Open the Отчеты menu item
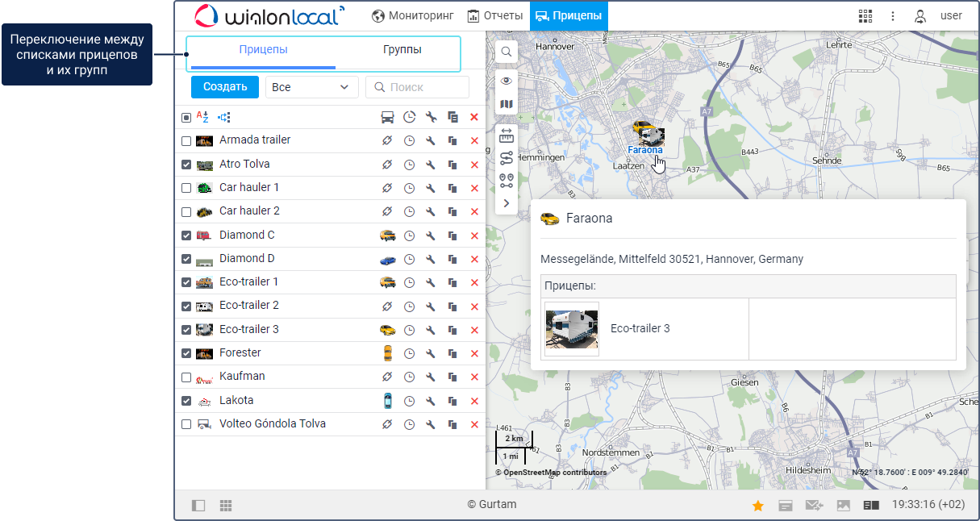This screenshot has height=521, width=980. [494, 16]
